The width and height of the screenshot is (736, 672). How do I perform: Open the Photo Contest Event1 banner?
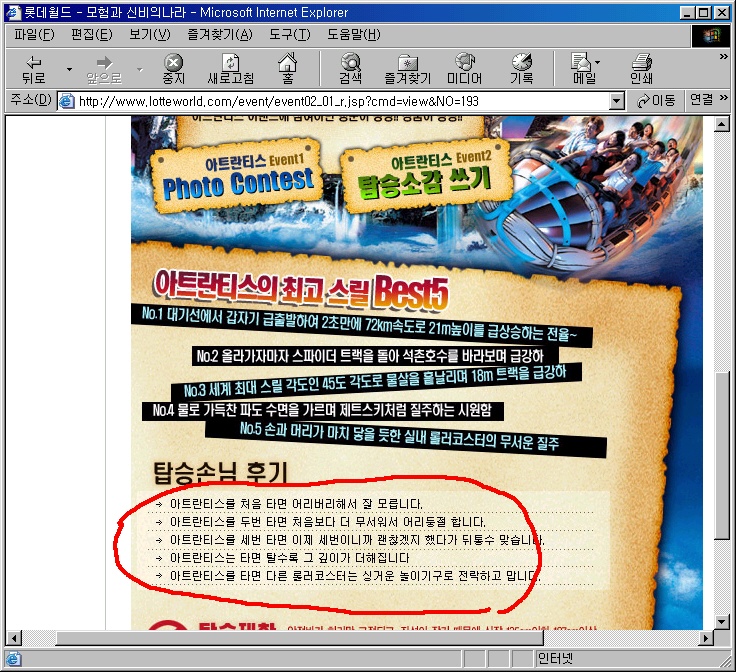pos(238,176)
